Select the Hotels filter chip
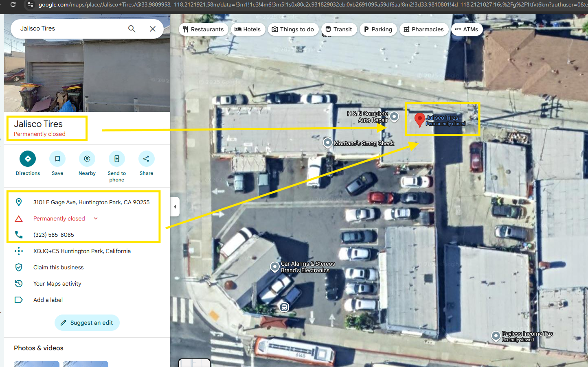 click(248, 29)
